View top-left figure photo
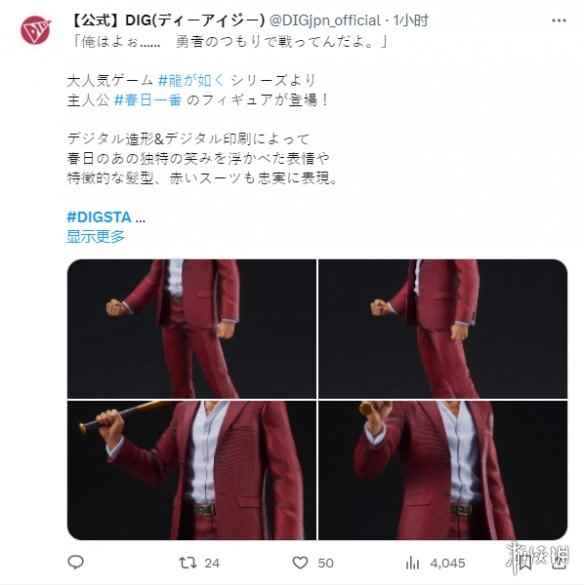Viewport: 584px width, 585px height. [x=191, y=329]
